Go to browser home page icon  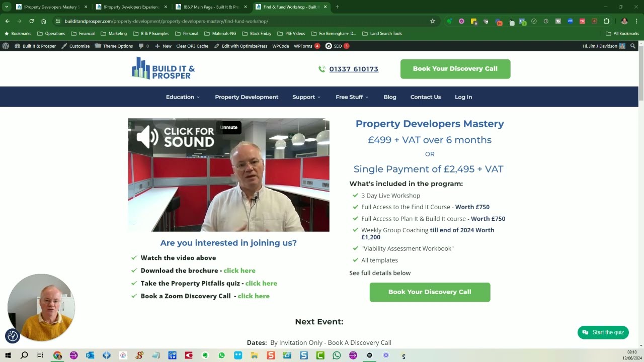click(44, 21)
